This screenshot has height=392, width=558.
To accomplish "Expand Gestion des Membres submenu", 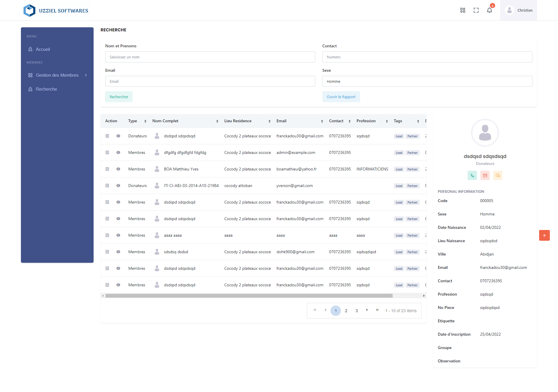I will point(57,75).
